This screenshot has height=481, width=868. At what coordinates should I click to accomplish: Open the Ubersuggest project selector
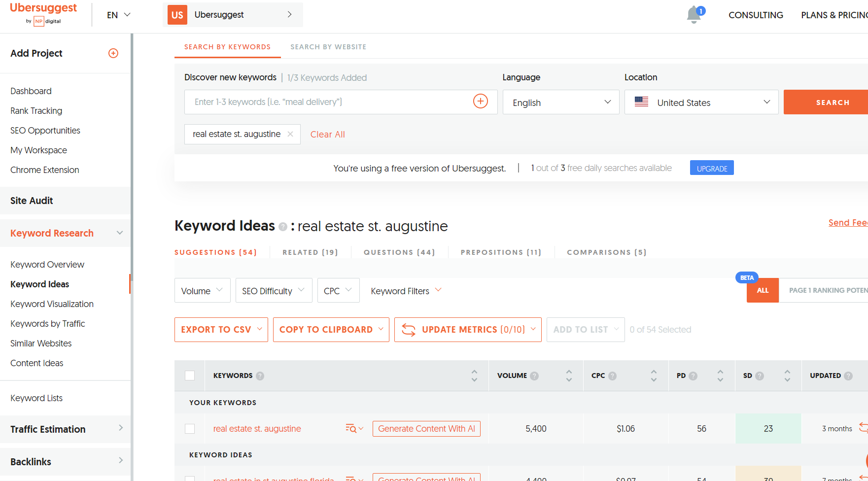pyautogui.click(x=233, y=15)
